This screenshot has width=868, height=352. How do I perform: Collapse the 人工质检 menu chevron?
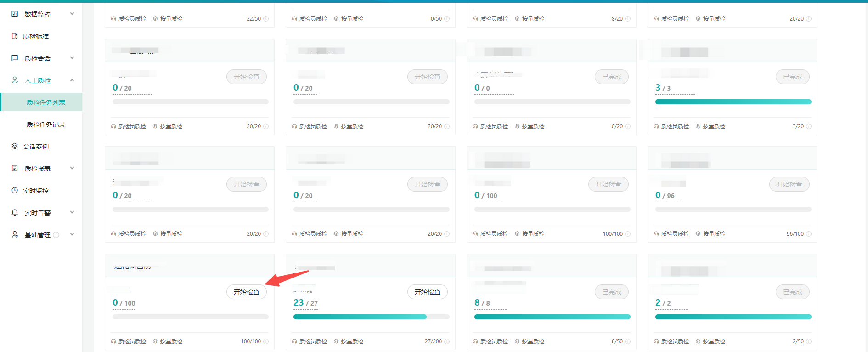tap(72, 80)
